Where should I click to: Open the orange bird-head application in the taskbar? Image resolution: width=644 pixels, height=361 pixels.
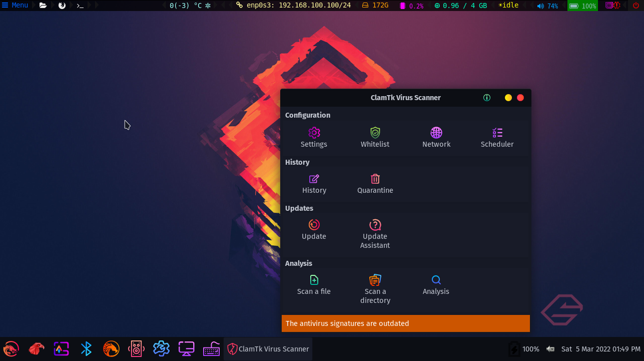pyautogui.click(x=111, y=348)
